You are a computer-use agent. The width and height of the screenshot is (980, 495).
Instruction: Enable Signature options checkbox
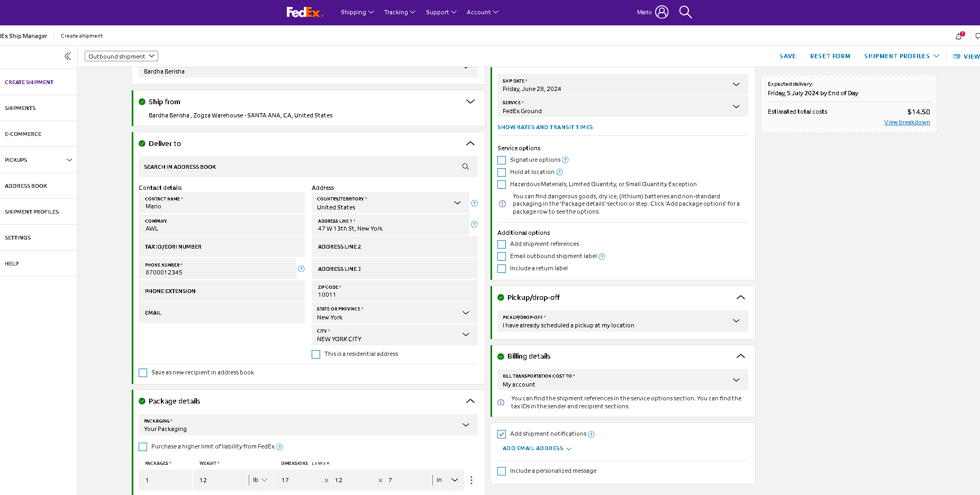click(x=502, y=160)
